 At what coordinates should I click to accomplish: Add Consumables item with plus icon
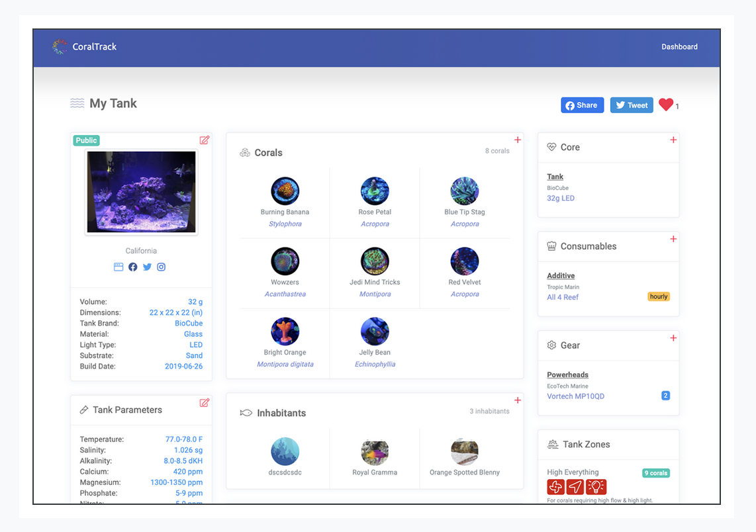(673, 239)
